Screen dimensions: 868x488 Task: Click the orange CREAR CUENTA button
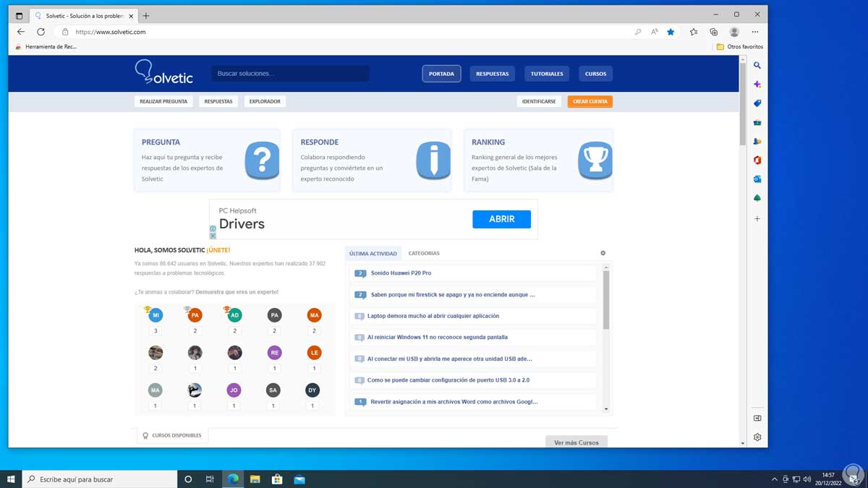pos(590,101)
